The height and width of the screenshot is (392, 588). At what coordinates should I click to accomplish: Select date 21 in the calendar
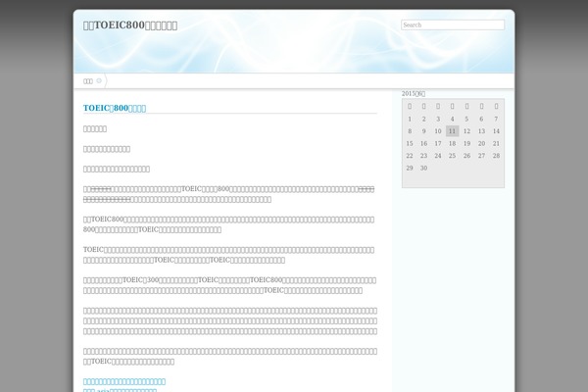pyautogui.click(x=496, y=143)
